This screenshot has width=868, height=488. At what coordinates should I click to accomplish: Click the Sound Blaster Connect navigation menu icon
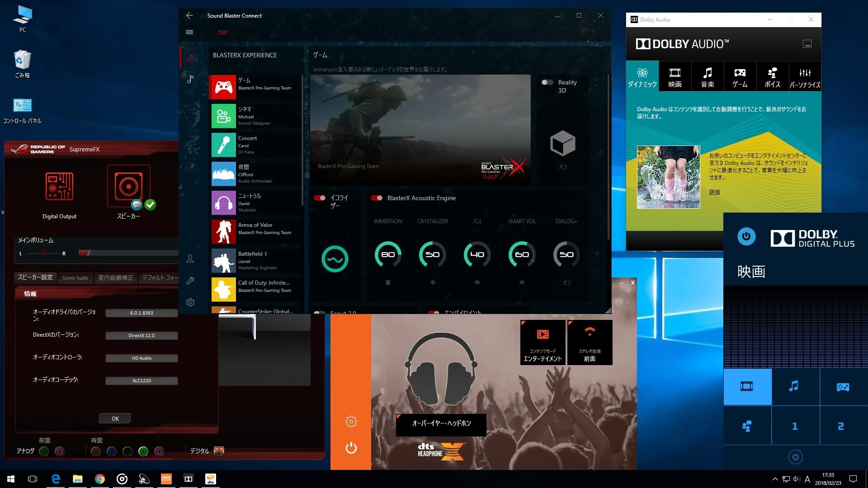189,32
